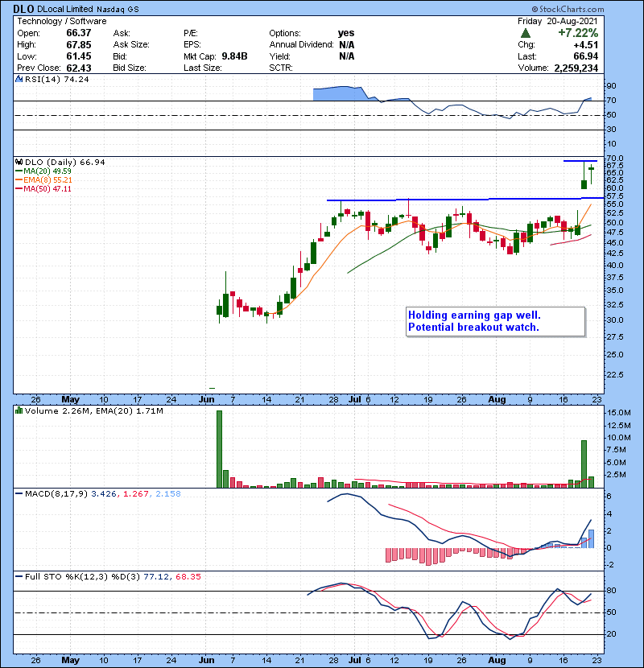Click the Mkt Cap 9.84B value
The width and height of the screenshot is (644, 668).
(x=234, y=56)
